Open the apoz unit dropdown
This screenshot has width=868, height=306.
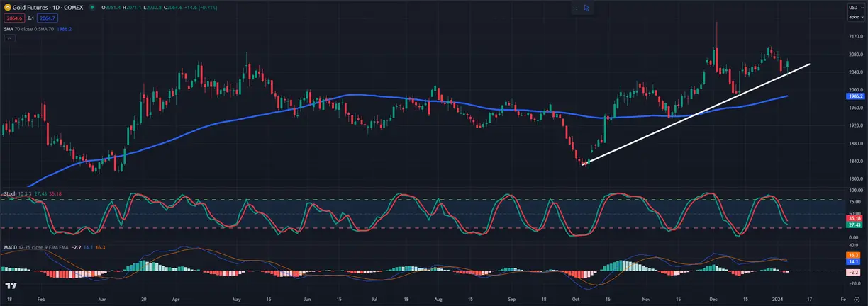tap(855, 16)
